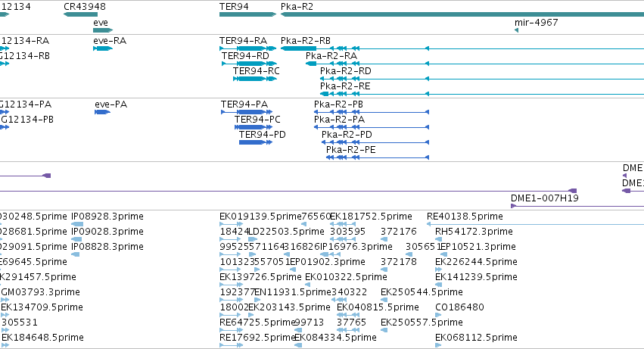Click the IP08828.3prime EST label
The image size is (644, 349).
click(x=107, y=247)
